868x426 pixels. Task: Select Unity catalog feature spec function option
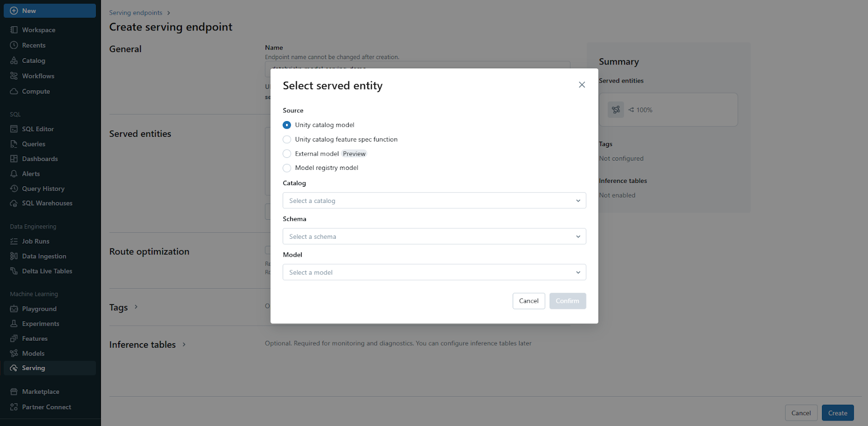[287, 139]
